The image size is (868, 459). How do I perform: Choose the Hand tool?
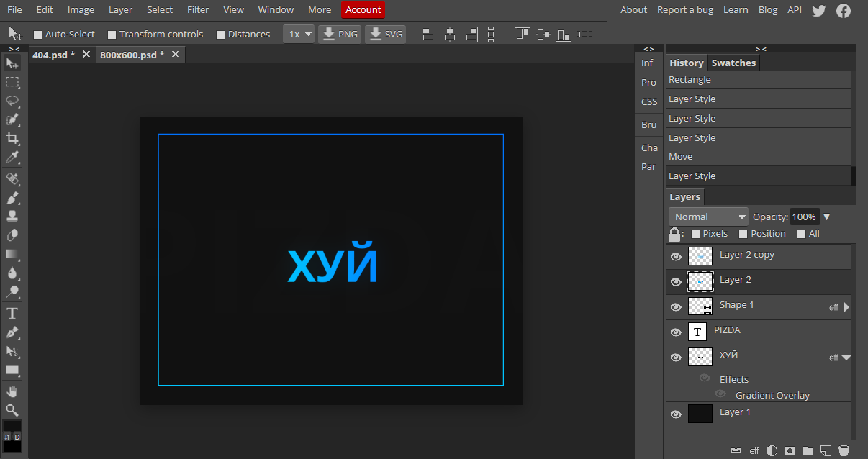12,391
